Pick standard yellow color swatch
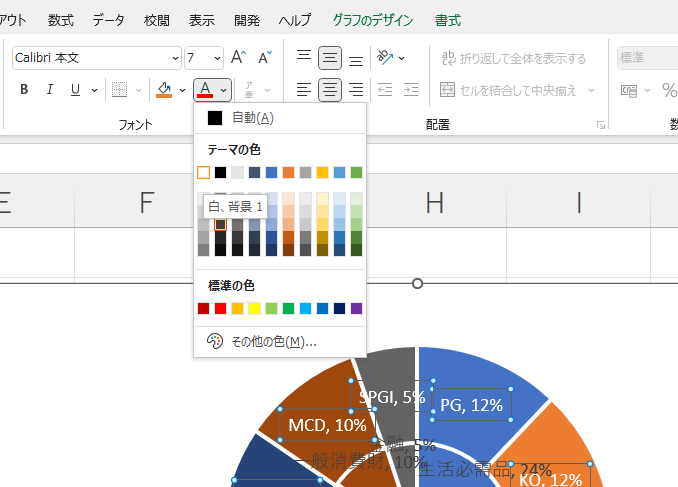The width and height of the screenshot is (678, 487). click(x=254, y=308)
